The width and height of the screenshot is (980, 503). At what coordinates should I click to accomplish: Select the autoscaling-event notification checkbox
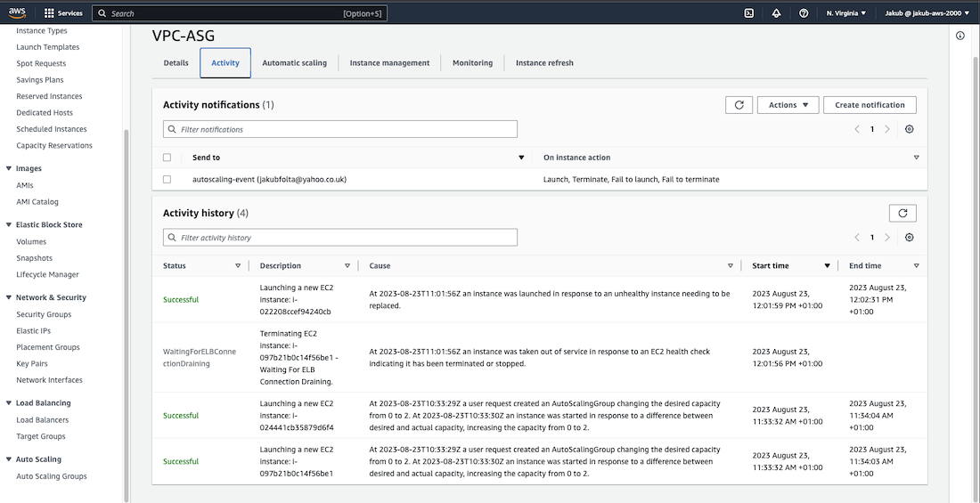[167, 179]
